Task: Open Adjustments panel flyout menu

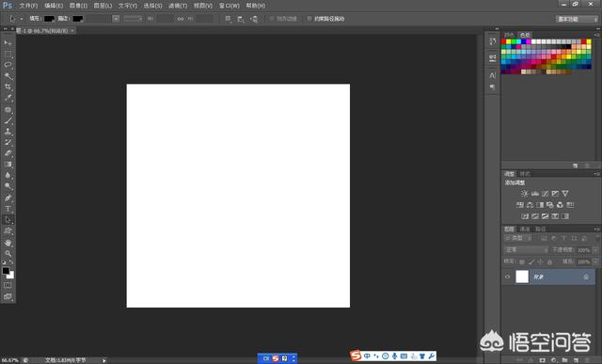Action: pyautogui.click(x=596, y=174)
